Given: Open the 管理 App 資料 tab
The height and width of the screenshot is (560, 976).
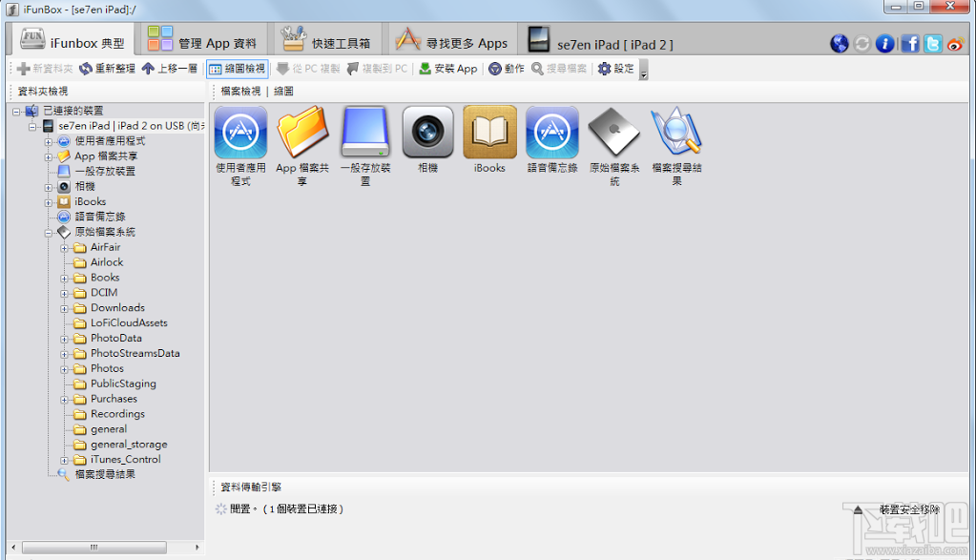Looking at the screenshot, I should (x=201, y=38).
